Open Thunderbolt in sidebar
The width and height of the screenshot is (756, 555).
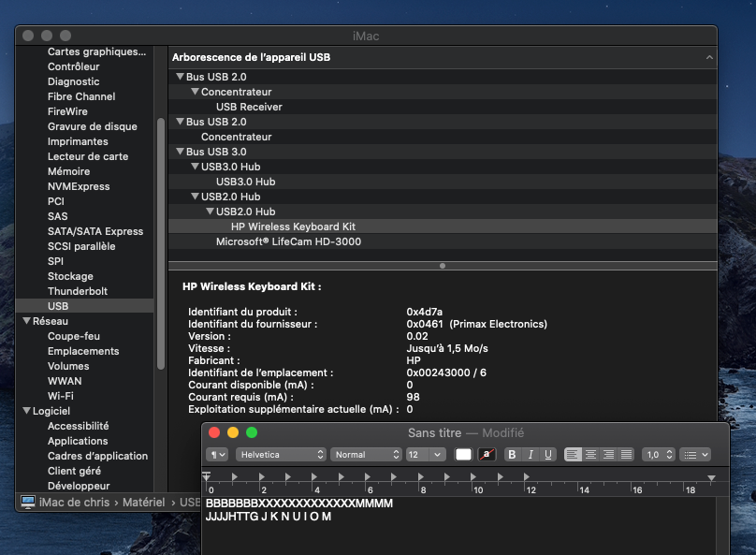click(x=77, y=291)
